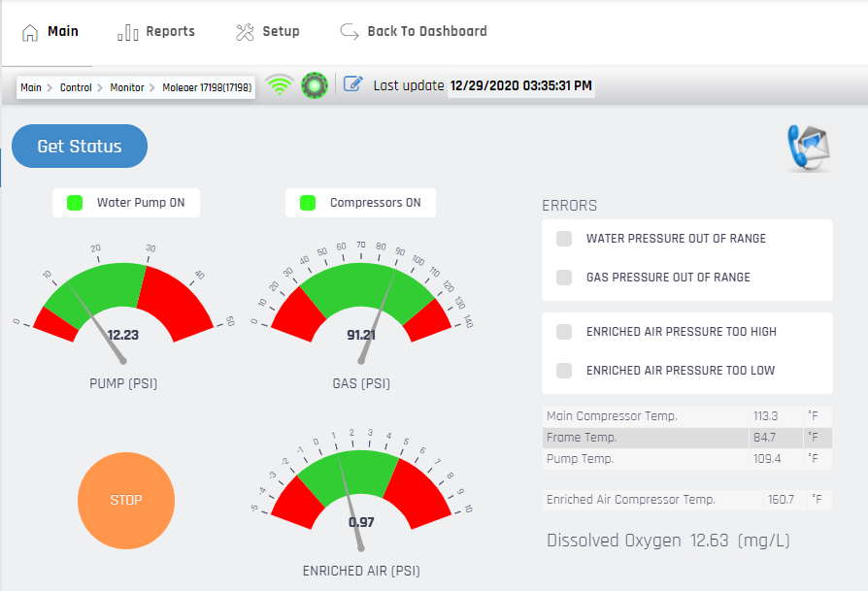Check the ENRICHED AIR PRESSURE TOO HIGH box
868x591 pixels.
coord(563,331)
